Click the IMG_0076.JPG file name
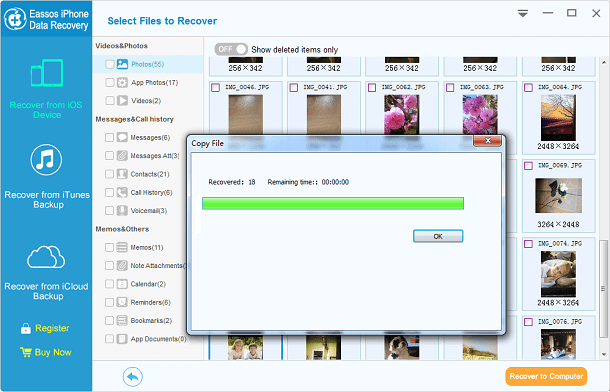 [560, 322]
